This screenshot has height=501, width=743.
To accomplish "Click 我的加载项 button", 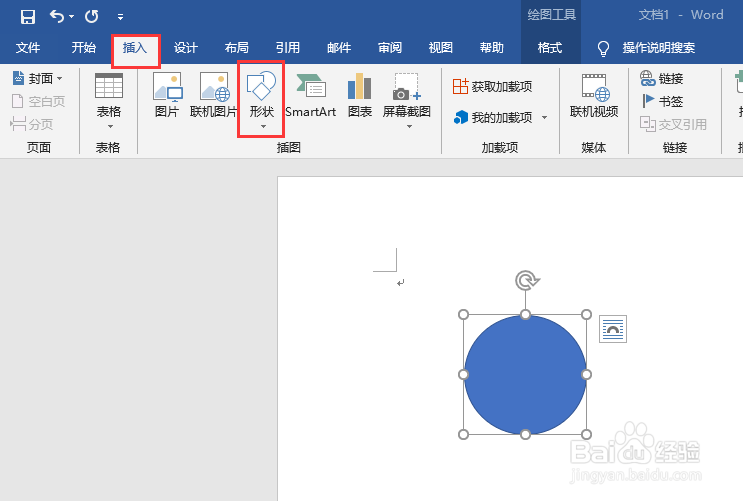I will point(492,117).
